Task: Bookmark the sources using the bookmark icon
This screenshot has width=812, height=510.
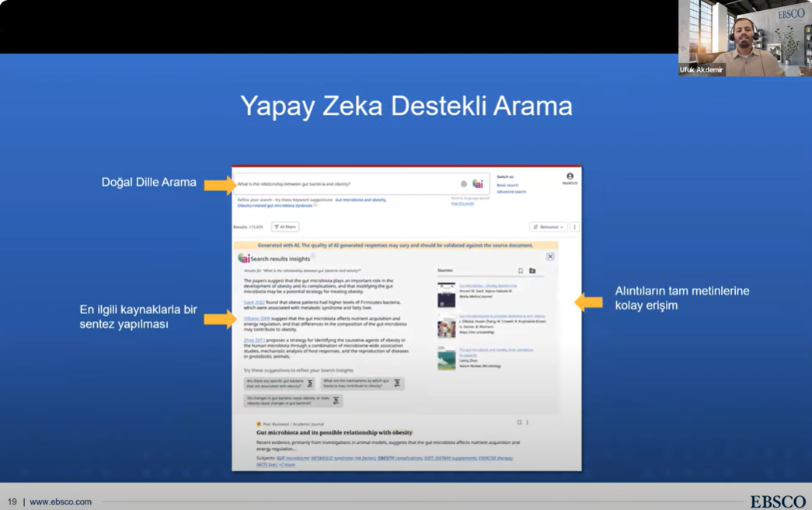Action: [521, 271]
